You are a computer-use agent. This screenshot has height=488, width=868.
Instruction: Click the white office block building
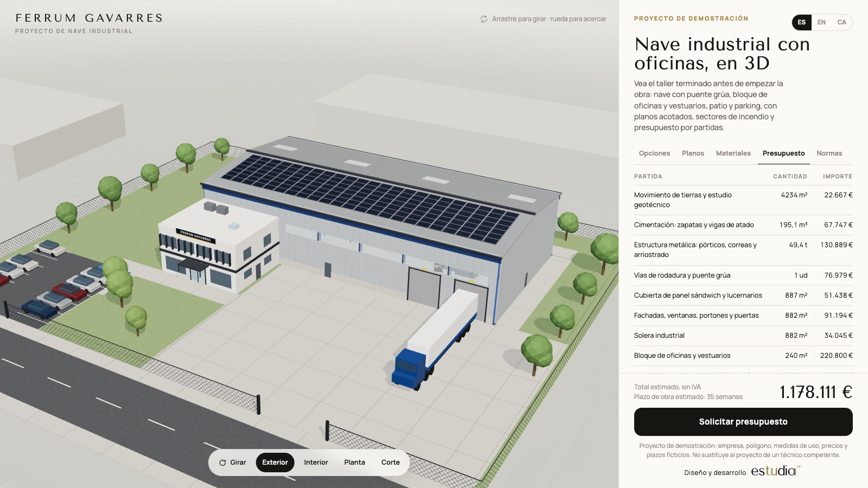coord(220,247)
